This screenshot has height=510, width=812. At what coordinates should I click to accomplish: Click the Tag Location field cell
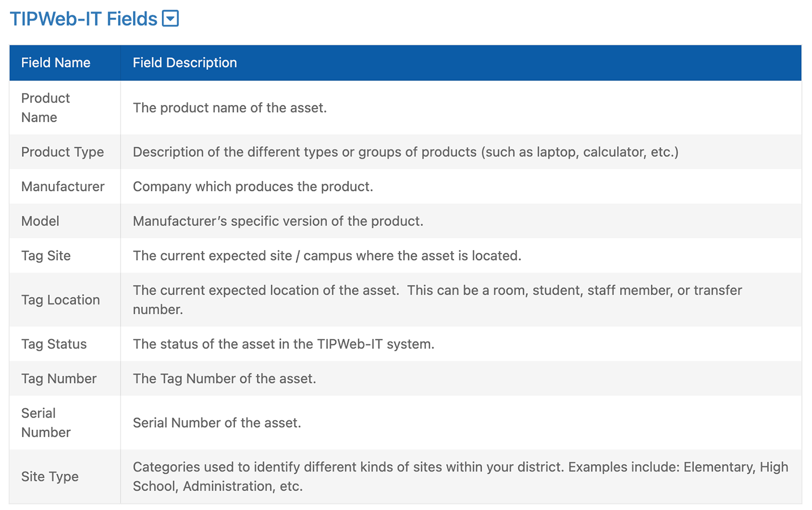point(65,300)
